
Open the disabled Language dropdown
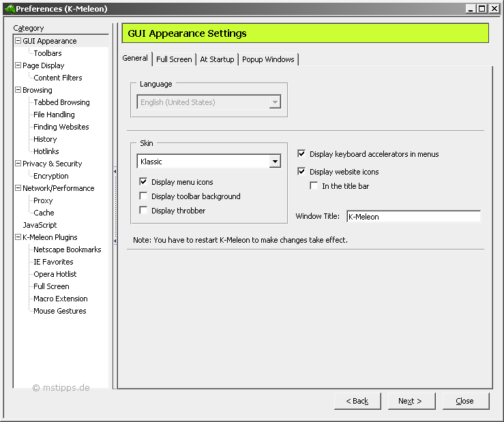click(209, 102)
